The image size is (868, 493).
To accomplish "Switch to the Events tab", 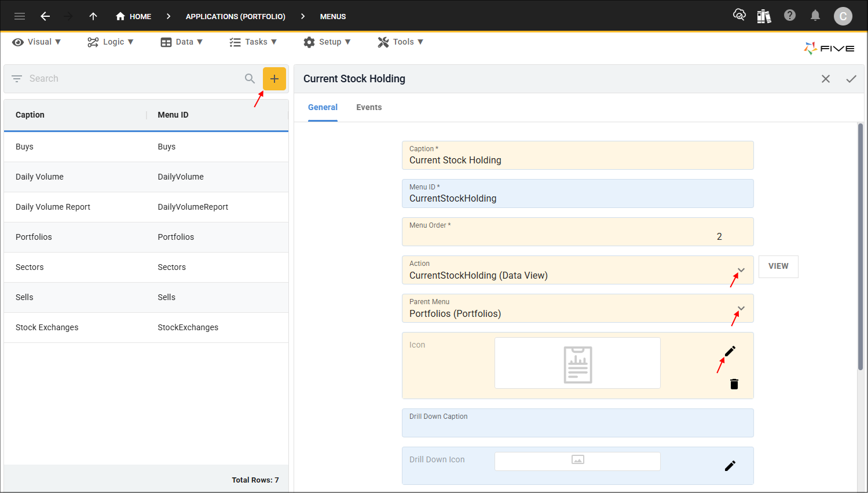I will click(x=369, y=107).
